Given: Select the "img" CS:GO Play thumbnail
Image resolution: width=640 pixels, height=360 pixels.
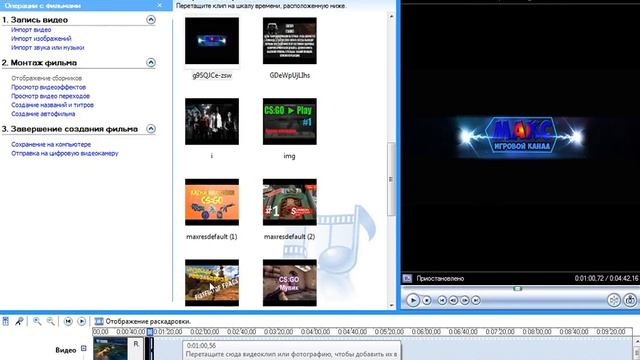Looking at the screenshot, I should click(290, 121).
